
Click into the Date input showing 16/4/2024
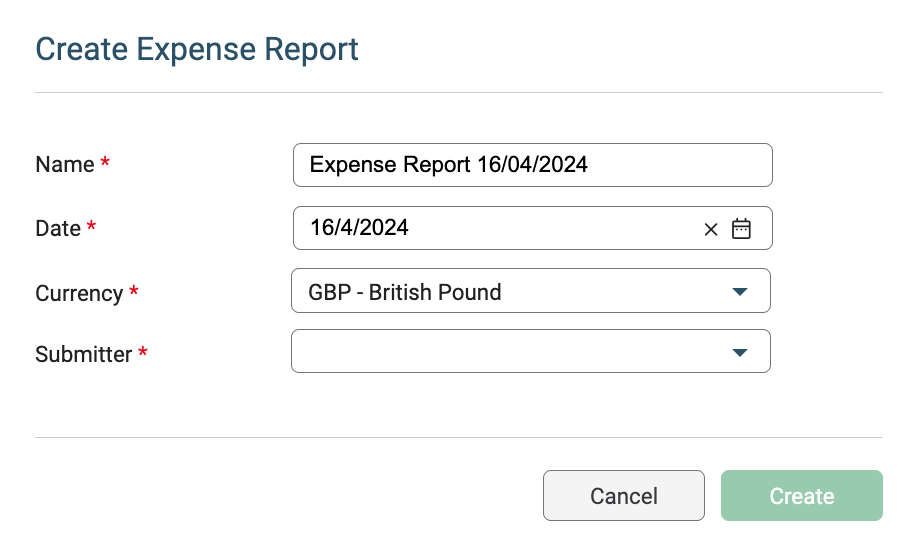click(490, 228)
